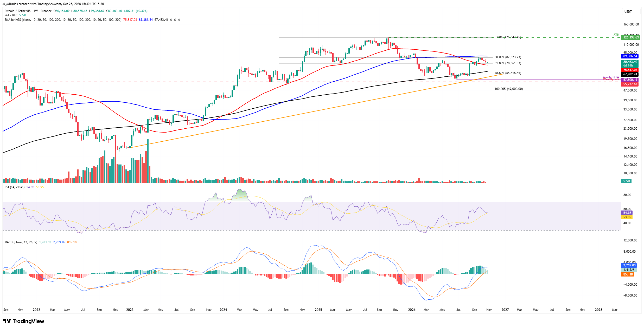Select the SMA by KGS indicator legend
644x329 pixels.
tap(63, 20)
